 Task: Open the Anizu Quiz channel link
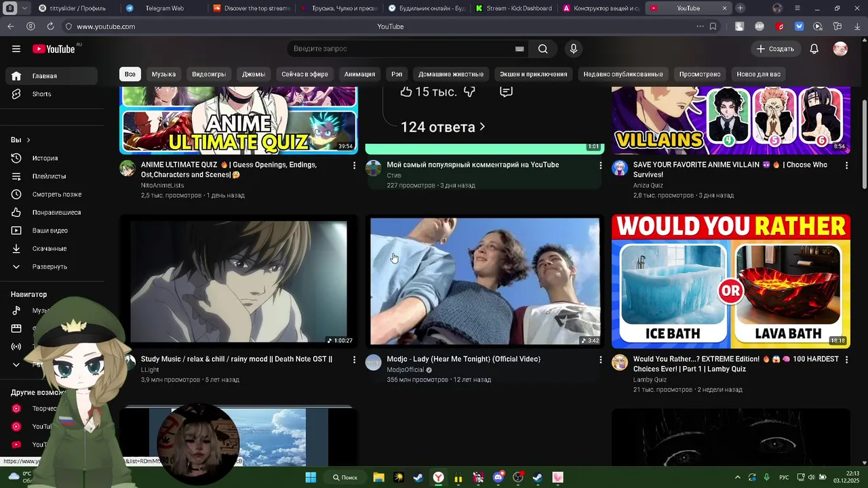[648, 185]
